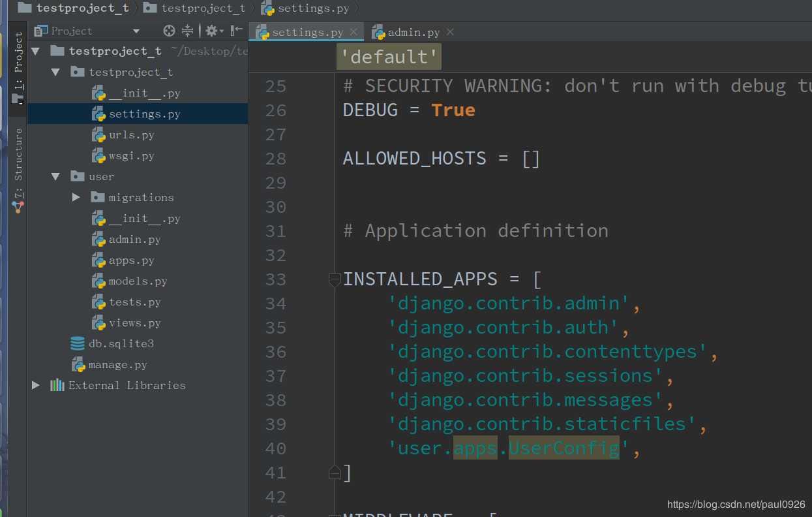Select the user folder row

point(138,176)
